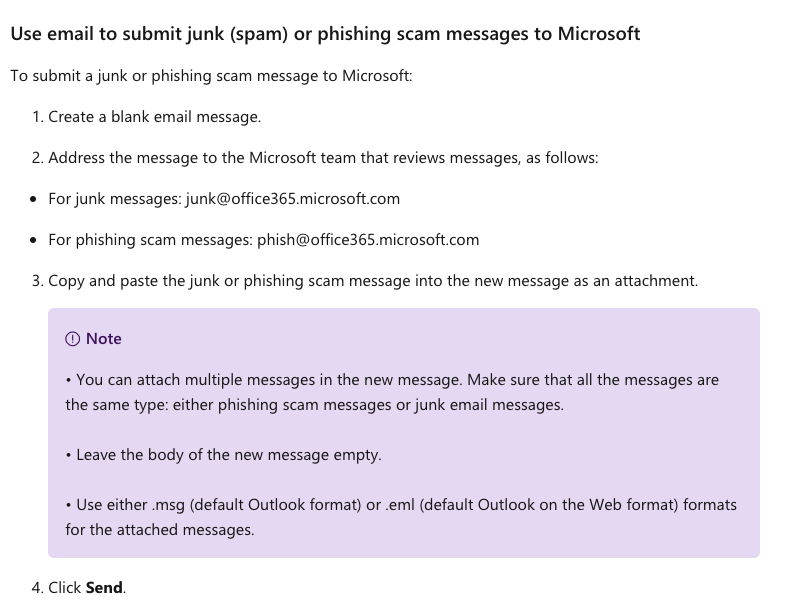
Task: Click 'Leave the body of the new message empty'
Action: click(x=223, y=455)
